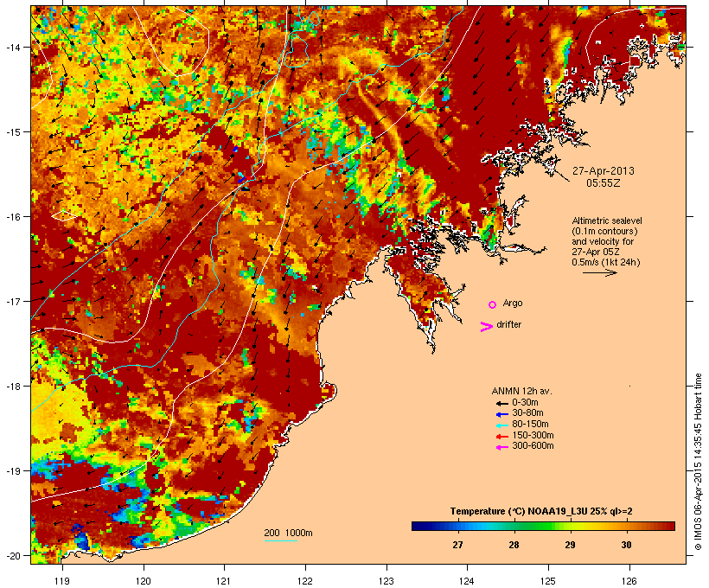Screen dimensions: 709x588
Task: Click the 'Altimetric sealevel' text
Action: 607,220
